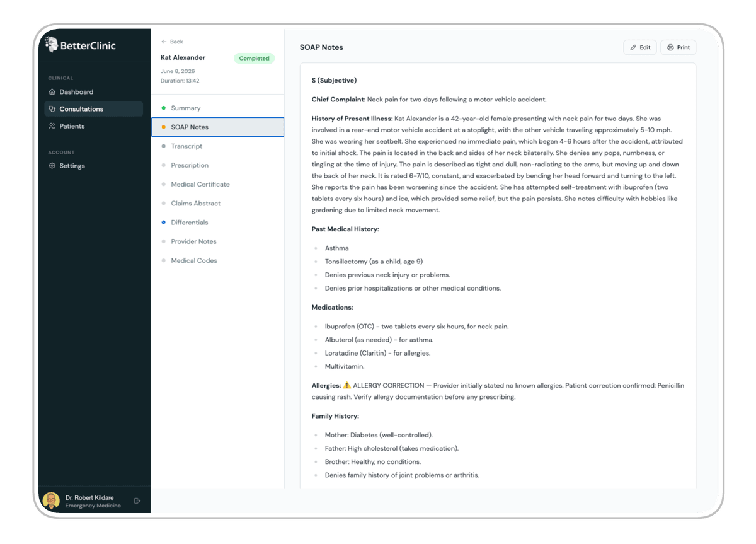Open the Patients people icon

click(x=52, y=126)
